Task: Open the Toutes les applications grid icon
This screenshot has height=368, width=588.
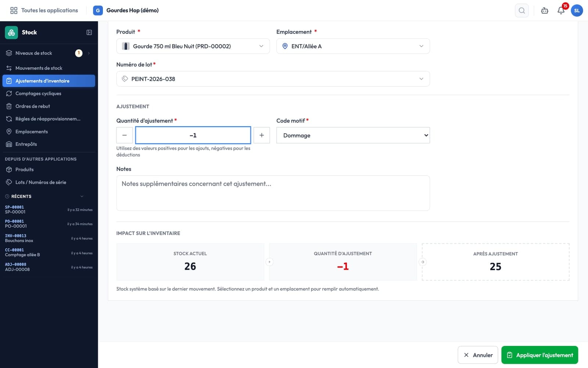Action: coord(14,10)
